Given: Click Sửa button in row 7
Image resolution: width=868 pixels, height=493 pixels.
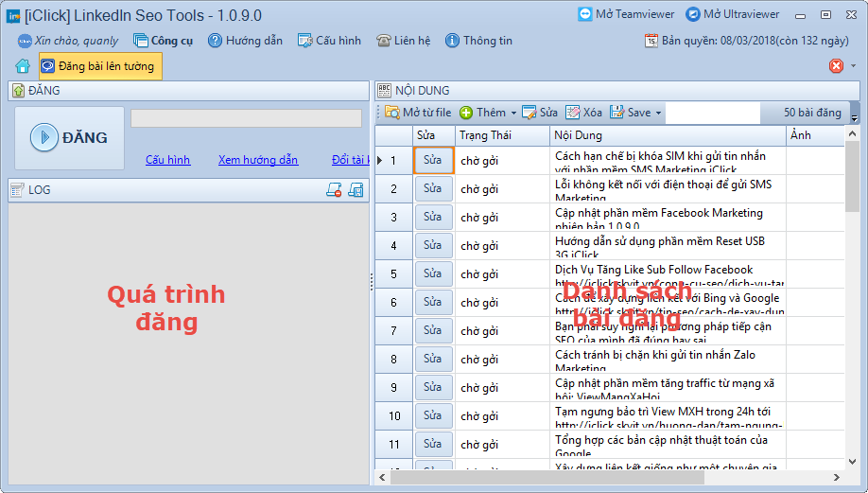Looking at the screenshot, I should (x=433, y=330).
